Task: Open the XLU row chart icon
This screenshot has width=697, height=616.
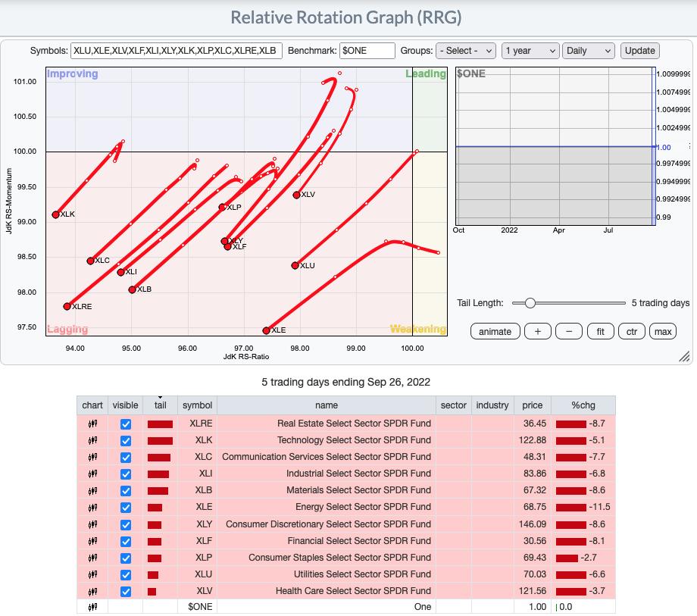Action: click(92, 574)
